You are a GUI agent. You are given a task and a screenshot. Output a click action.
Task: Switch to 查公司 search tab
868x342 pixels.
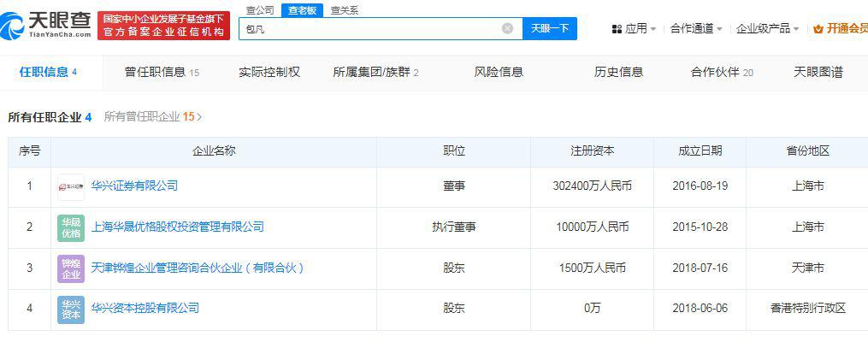click(260, 10)
